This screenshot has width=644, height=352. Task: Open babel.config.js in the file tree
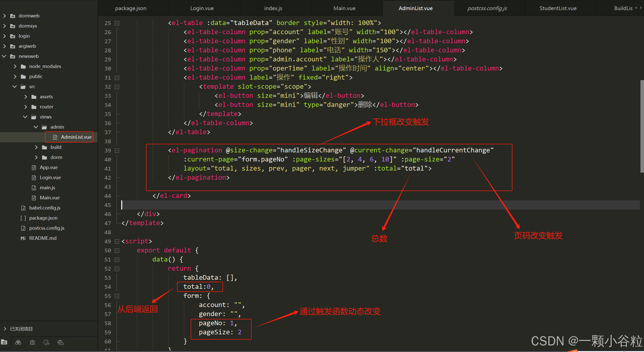(x=45, y=208)
